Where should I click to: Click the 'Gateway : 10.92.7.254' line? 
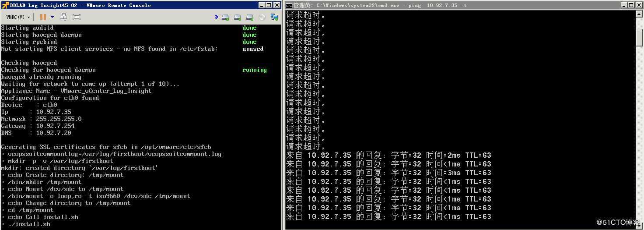(38, 126)
